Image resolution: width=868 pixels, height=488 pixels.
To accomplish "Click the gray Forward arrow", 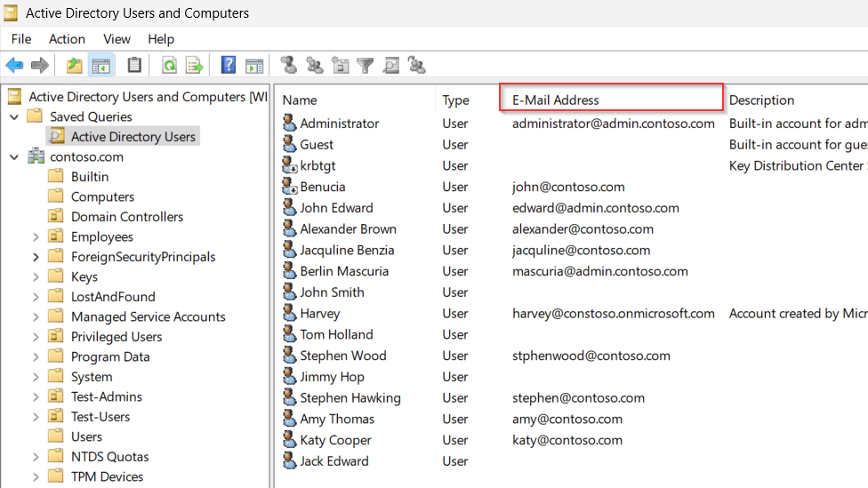I will click(40, 65).
